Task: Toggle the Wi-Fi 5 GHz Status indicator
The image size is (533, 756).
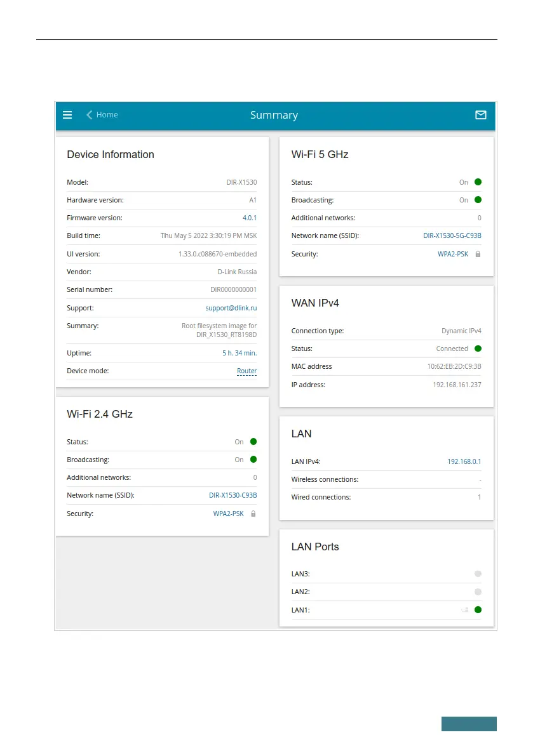Action: pyautogui.click(x=478, y=182)
